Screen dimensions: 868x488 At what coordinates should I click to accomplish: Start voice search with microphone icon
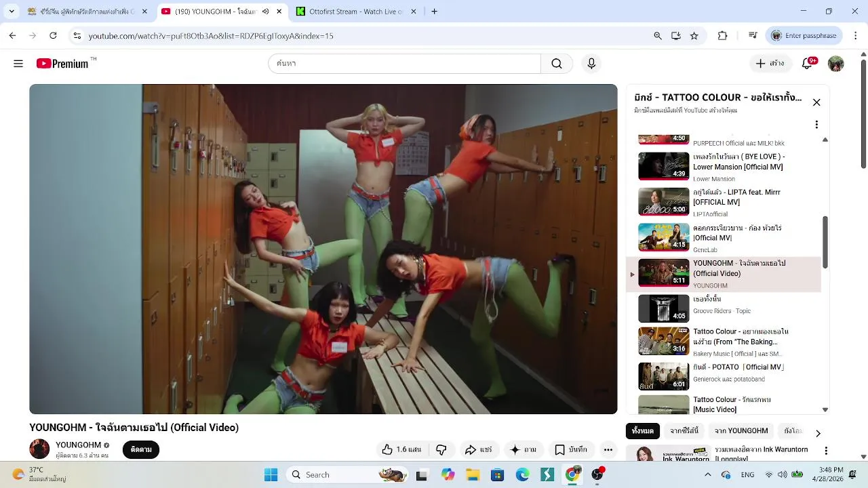[591, 64]
